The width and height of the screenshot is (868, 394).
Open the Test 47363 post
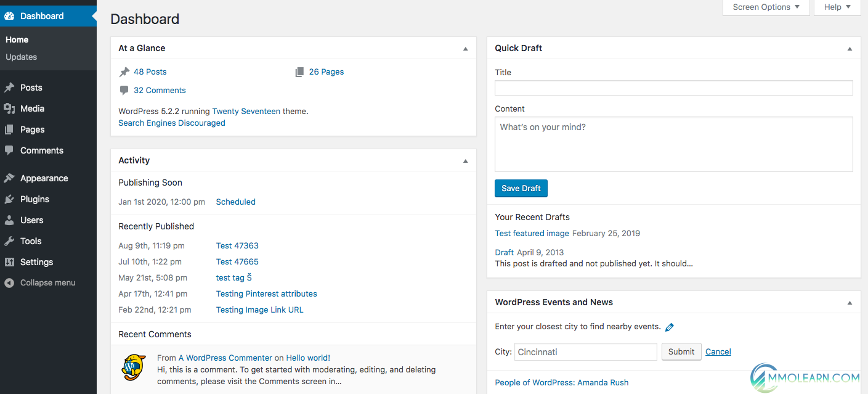[x=237, y=246]
